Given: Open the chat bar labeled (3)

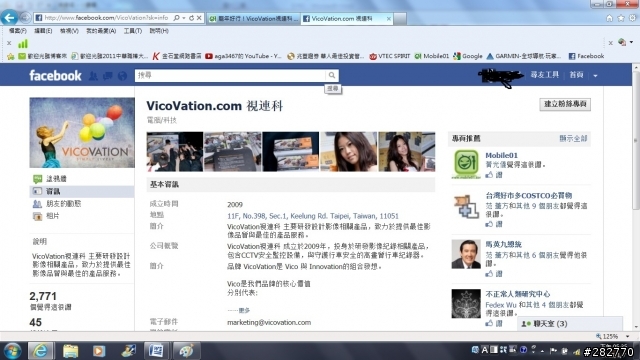Looking at the screenshot, I should pyautogui.click(x=570, y=324).
